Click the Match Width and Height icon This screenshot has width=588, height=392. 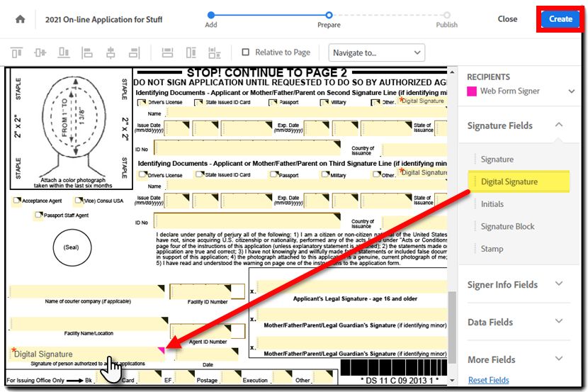(x=215, y=52)
